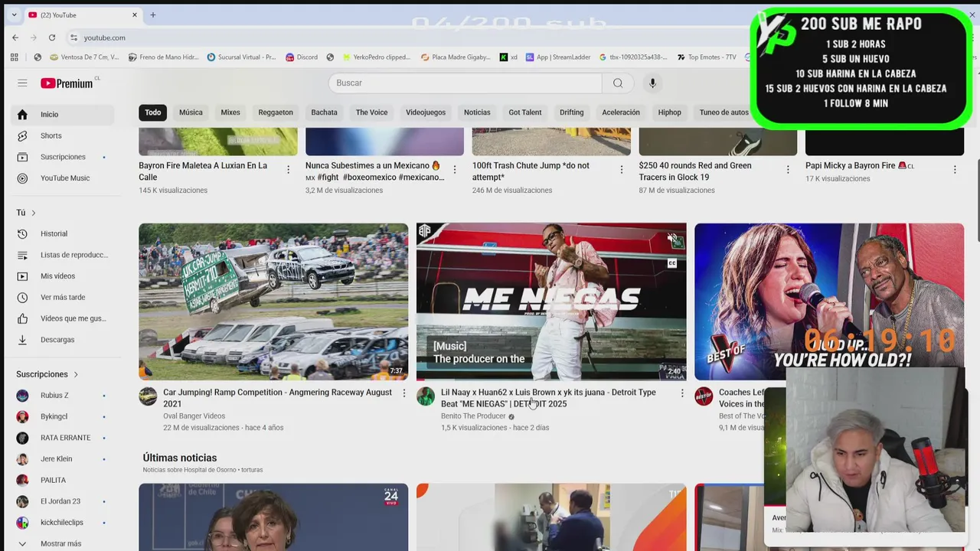Reload the page with the refresh button
980x551 pixels.
pyautogui.click(x=52, y=37)
